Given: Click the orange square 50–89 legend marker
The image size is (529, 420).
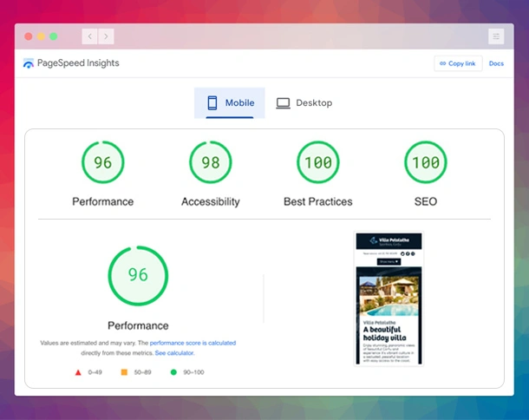Looking at the screenshot, I should pos(124,371).
